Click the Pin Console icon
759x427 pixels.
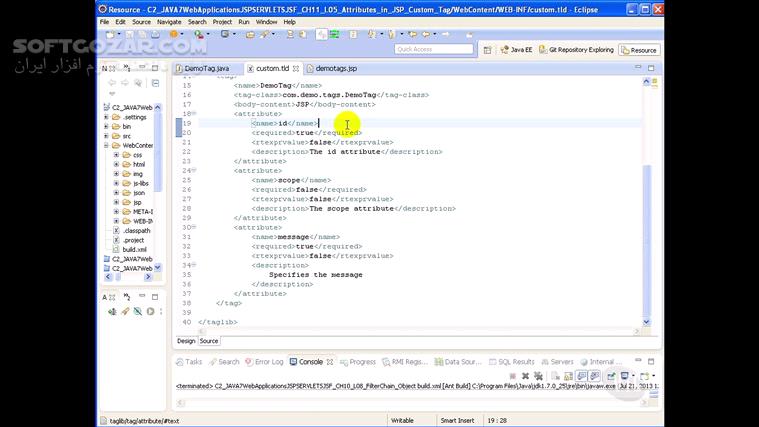click(x=611, y=376)
